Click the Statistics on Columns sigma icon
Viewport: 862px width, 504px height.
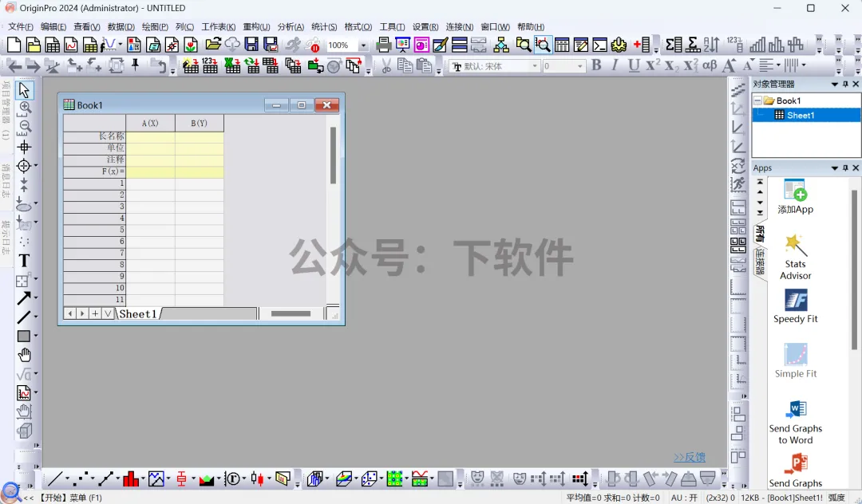(674, 45)
